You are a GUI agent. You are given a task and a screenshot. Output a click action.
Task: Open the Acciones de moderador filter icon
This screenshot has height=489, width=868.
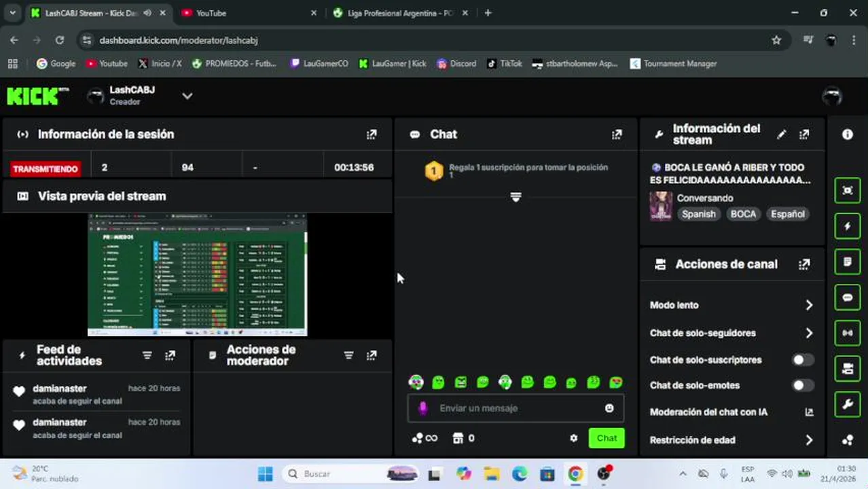348,355
